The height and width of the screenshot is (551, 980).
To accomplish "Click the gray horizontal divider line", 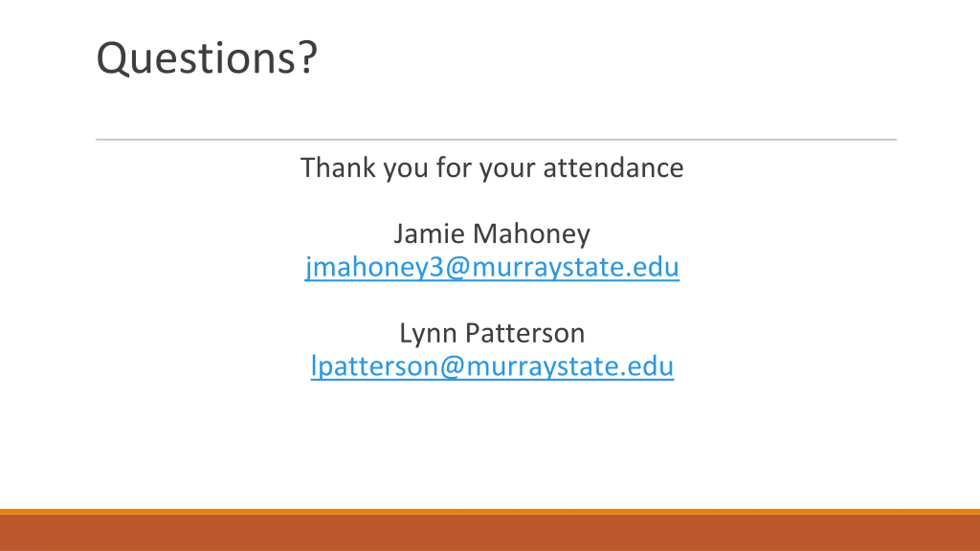I will (496, 140).
